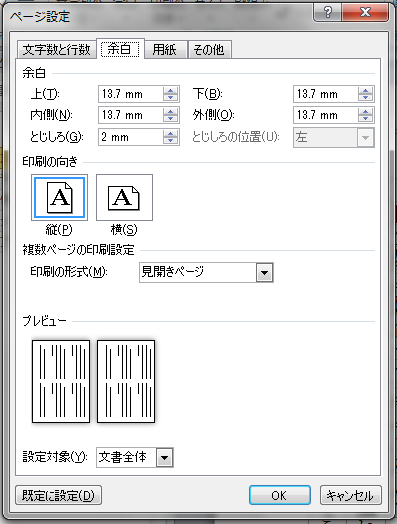Click the 下(B) margin input field
397x524 pixels.
pyautogui.click(x=325, y=94)
